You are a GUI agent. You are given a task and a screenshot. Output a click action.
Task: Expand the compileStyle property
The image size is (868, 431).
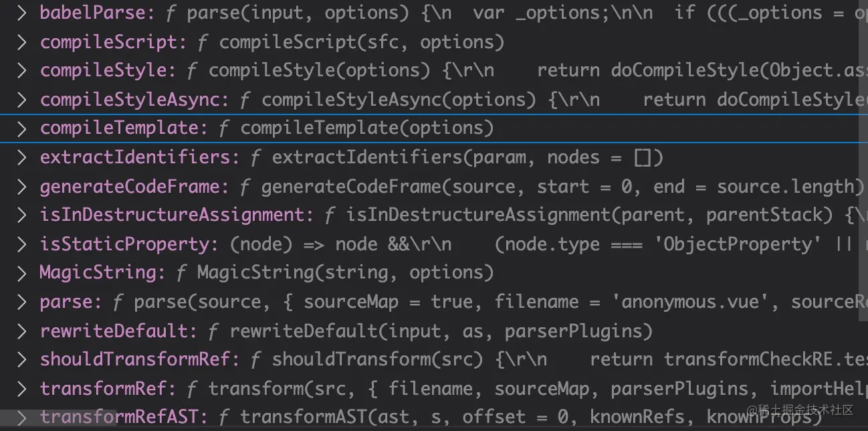pyautogui.click(x=22, y=72)
